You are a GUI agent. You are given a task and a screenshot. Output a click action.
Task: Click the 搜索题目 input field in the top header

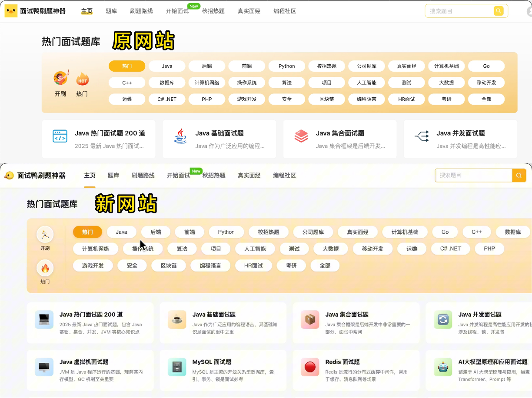pos(460,11)
